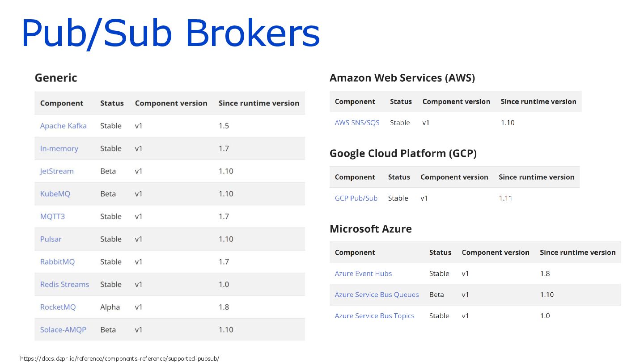Click the In-memory component link

[x=59, y=148]
